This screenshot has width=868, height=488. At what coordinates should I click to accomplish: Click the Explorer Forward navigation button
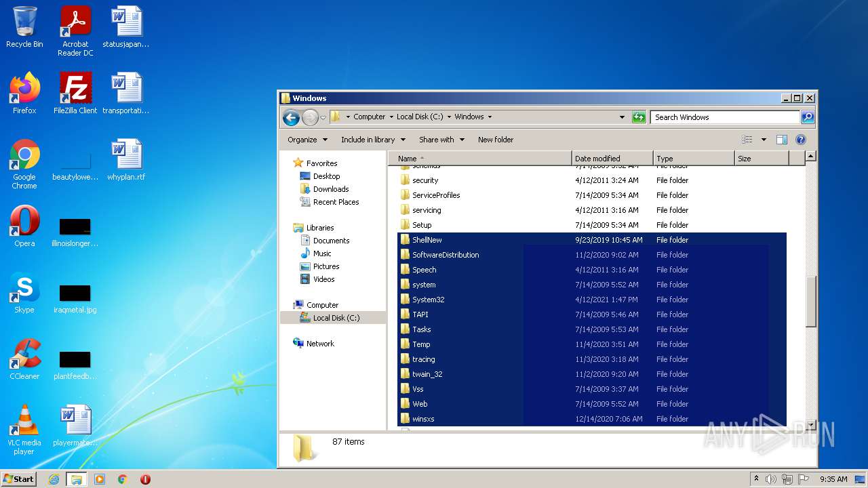(x=310, y=117)
